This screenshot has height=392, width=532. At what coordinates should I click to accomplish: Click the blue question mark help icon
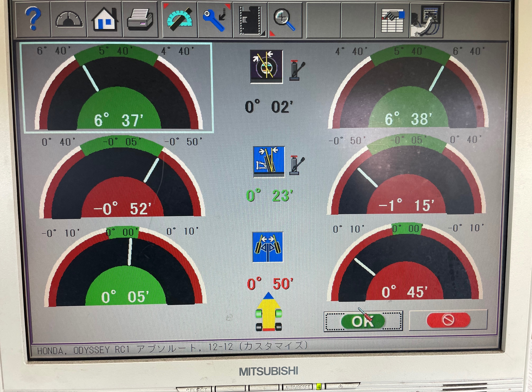pos(33,20)
